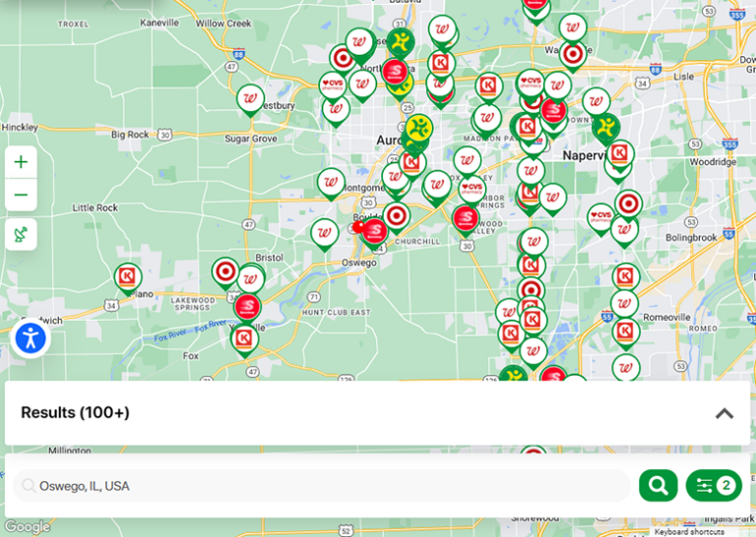756x537 pixels.
Task: Expand the Results (100+) panel
Action: coord(724,413)
